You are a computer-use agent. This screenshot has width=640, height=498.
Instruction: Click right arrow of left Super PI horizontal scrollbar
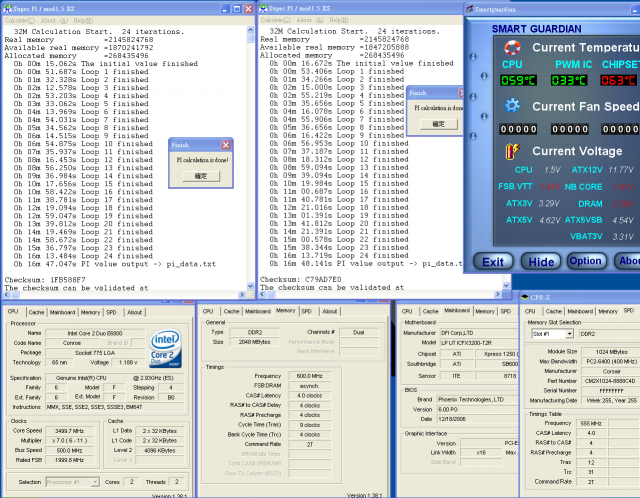[x=242, y=294]
